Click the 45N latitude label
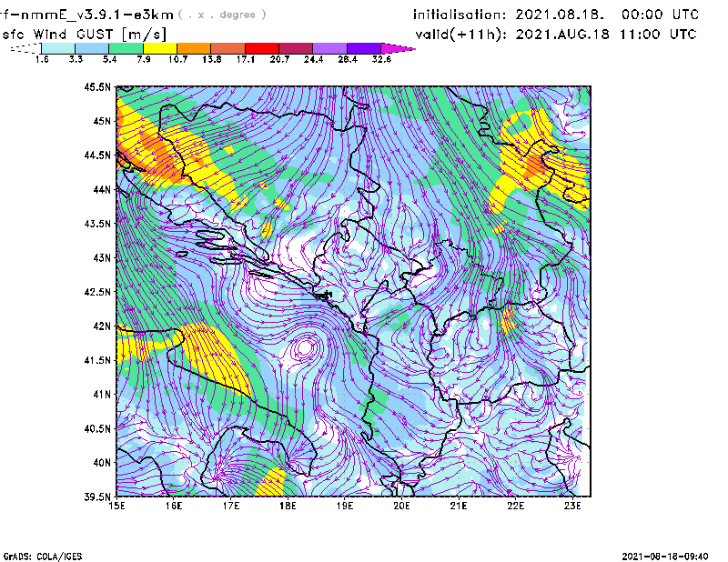This screenshot has width=728, height=562. point(102,121)
